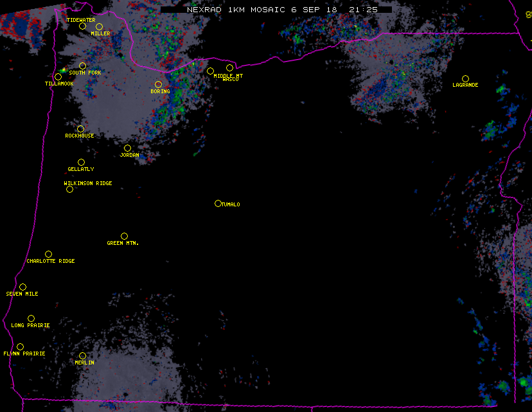This screenshot has height=412, width=532.
Task: Click the Charlotte Ridge station label
Action: 51,261
